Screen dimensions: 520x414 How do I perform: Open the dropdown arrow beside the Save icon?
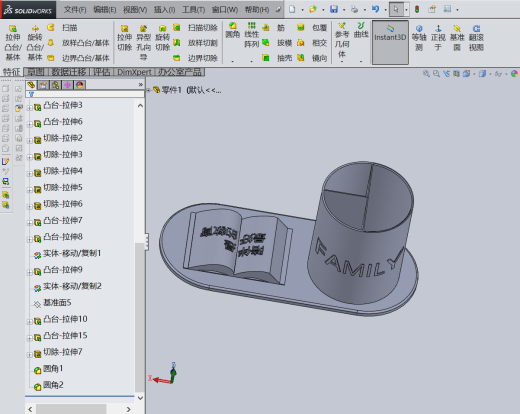click(x=344, y=10)
